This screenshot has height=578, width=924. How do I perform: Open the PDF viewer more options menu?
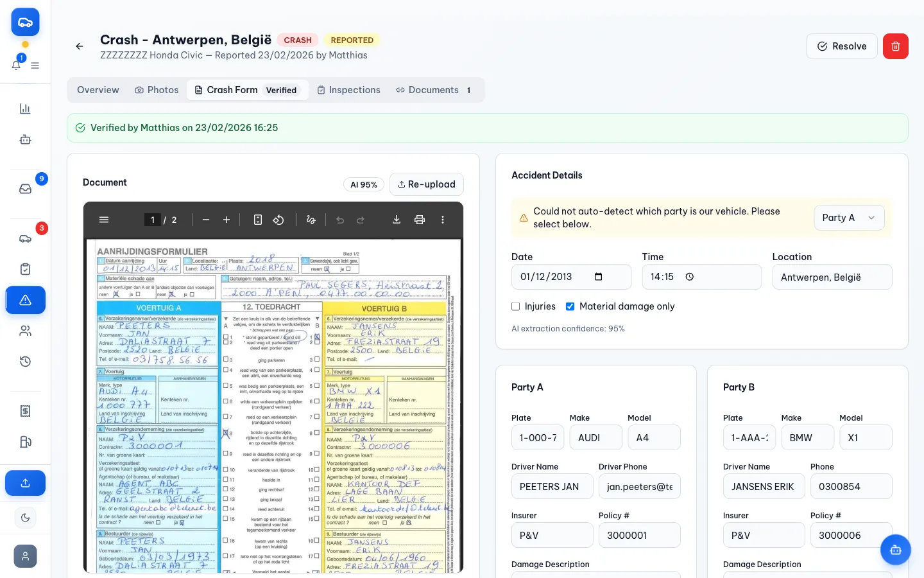click(x=443, y=220)
